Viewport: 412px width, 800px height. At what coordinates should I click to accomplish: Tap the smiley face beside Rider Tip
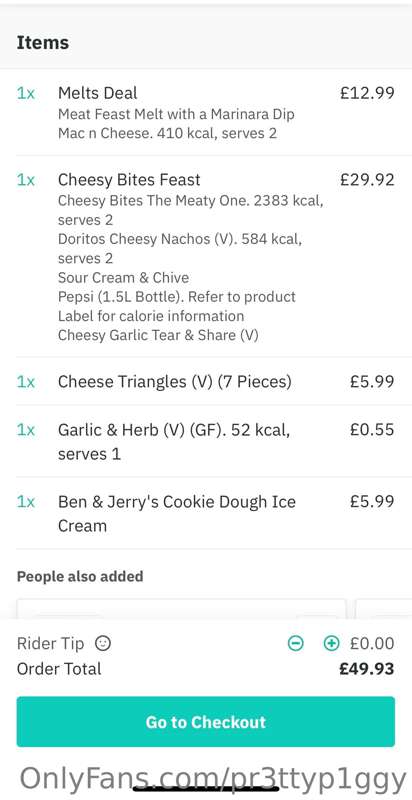103,643
